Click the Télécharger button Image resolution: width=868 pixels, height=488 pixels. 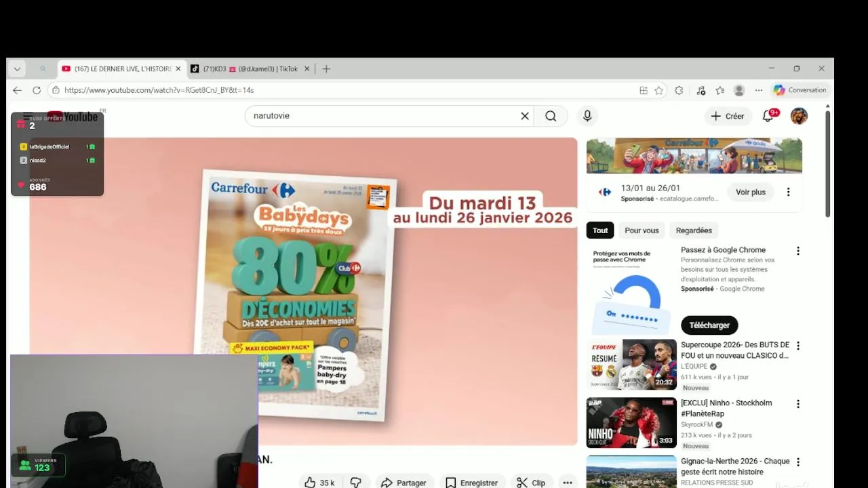[709, 325]
